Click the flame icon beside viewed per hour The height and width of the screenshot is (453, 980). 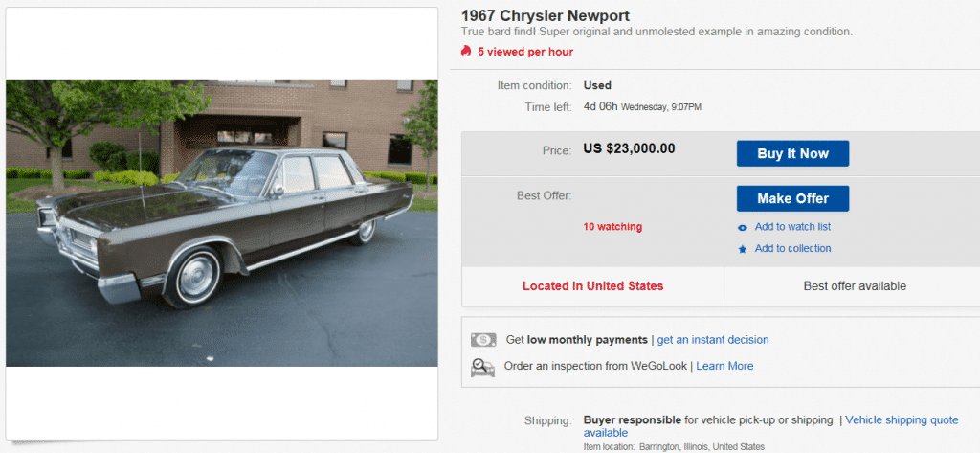466,51
